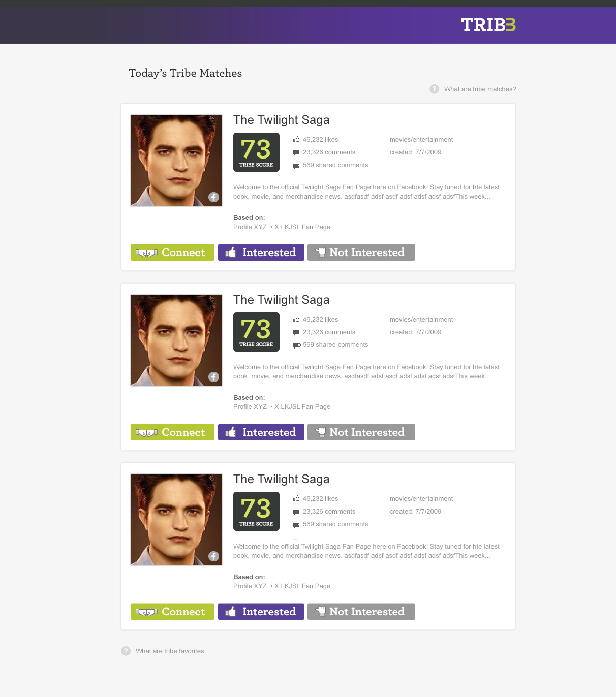Open the "What are tribe matches?" help link
Image resolution: width=616 pixels, height=697 pixels.
pyautogui.click(x=480, y=89)
